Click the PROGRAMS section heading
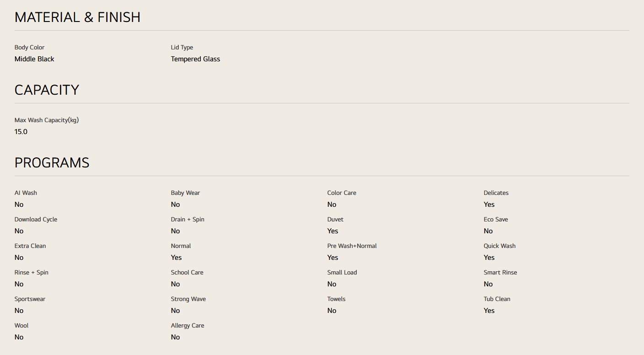 pos(52,163)
